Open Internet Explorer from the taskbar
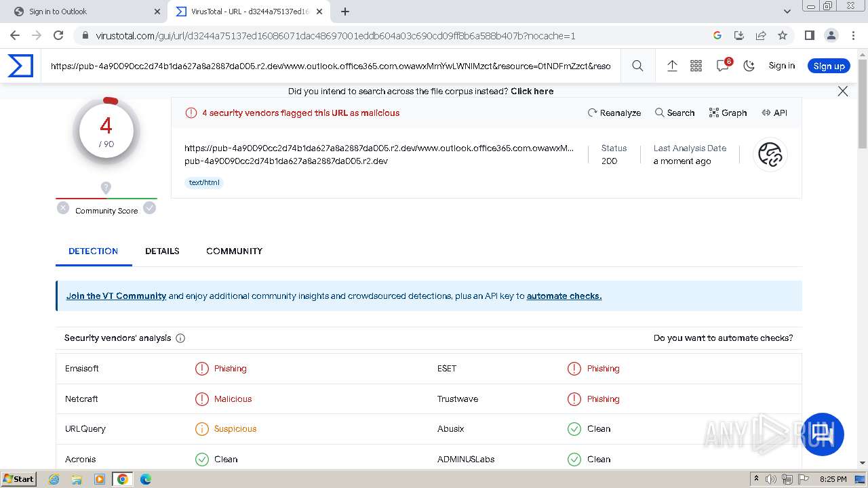 pyautogui.click(x=54, y=479)
